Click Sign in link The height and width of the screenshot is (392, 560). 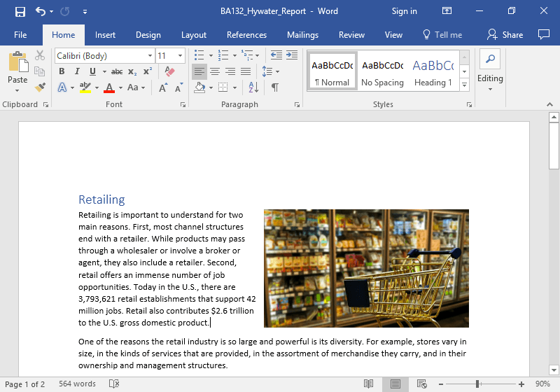[x=404, y=11]
